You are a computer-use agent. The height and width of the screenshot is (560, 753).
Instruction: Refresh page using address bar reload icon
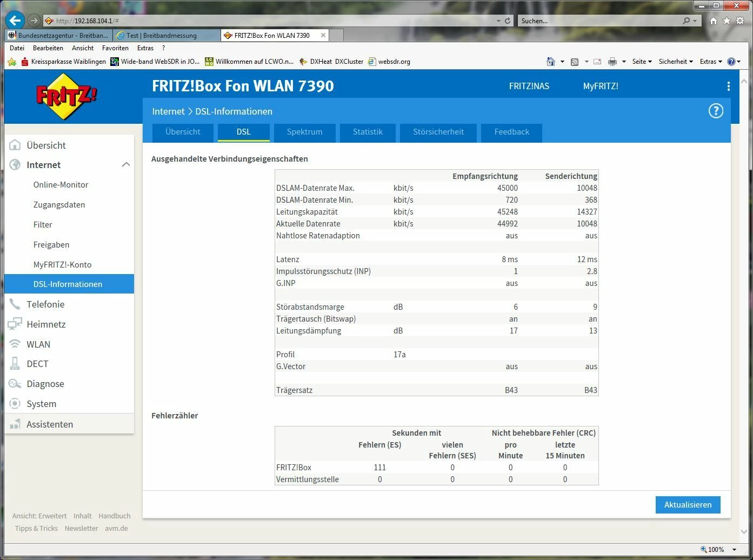508,21
